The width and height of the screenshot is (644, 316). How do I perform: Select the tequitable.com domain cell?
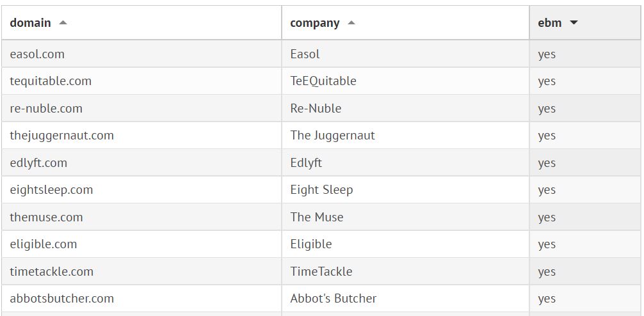click(x=51, y=81)
